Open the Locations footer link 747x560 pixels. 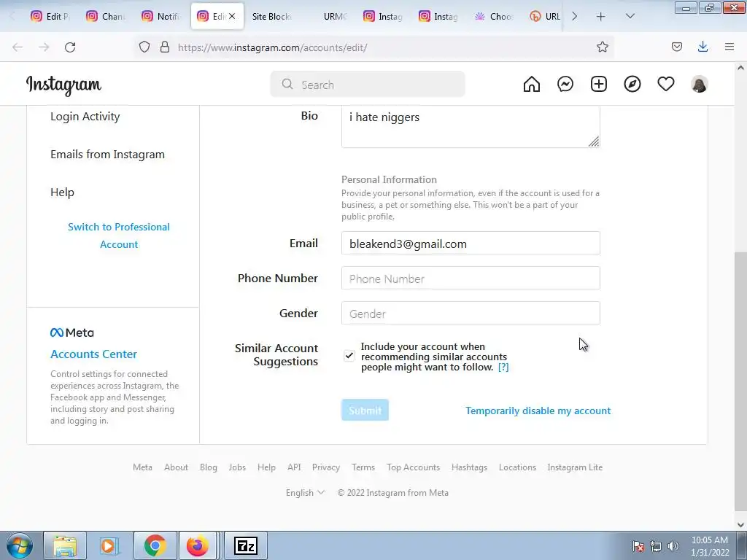pyautogui.click(x=517, y=467)
